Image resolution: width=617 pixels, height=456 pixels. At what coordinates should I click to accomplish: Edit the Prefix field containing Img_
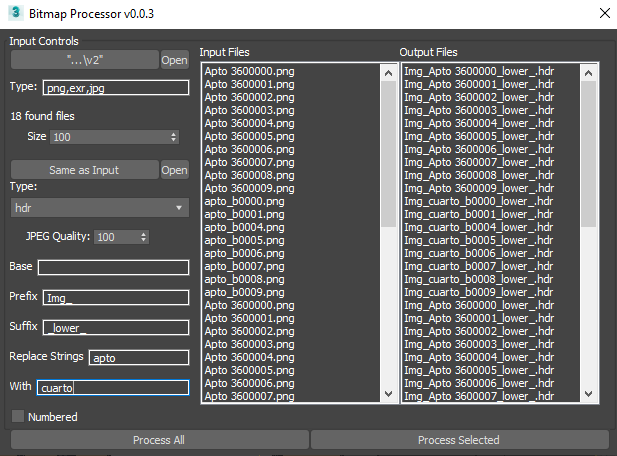pos(116,297)
